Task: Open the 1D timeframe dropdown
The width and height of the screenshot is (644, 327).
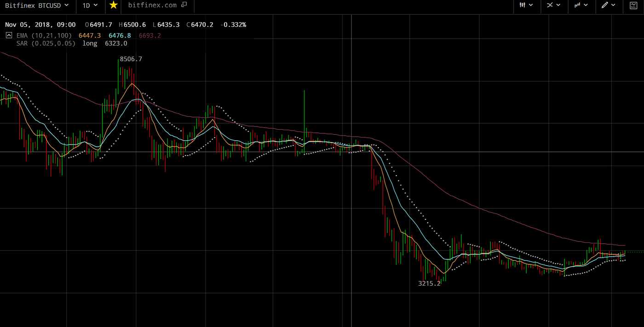Action: (90, 5)
